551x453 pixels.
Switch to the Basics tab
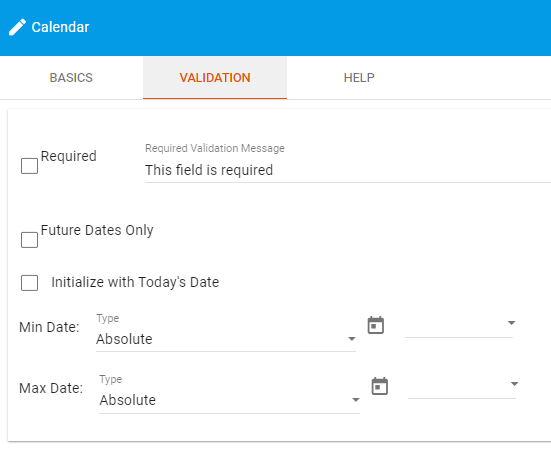point(71,78)
